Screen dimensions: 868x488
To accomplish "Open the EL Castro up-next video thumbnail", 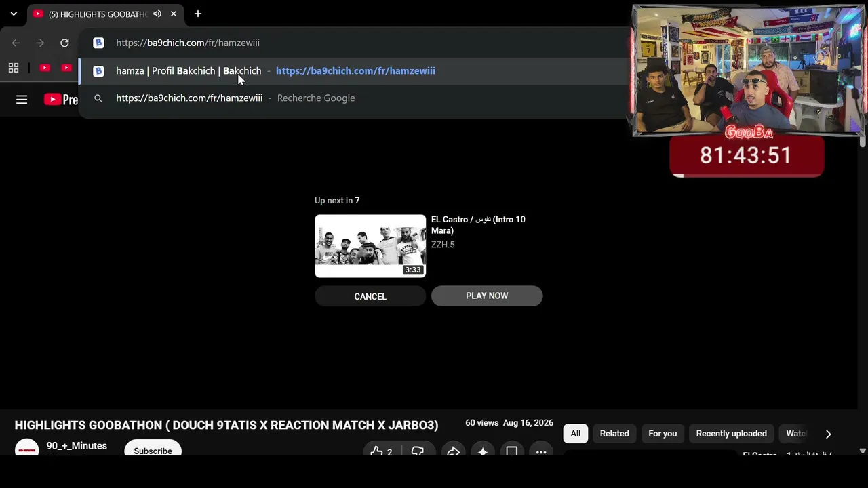I will (370, 246).
